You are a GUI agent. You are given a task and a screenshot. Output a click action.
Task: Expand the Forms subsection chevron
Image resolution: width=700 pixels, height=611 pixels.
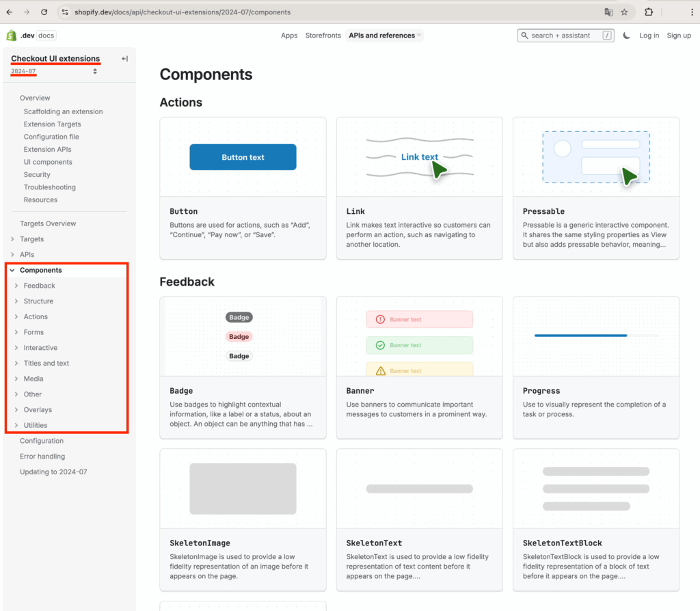click(16, 332)
